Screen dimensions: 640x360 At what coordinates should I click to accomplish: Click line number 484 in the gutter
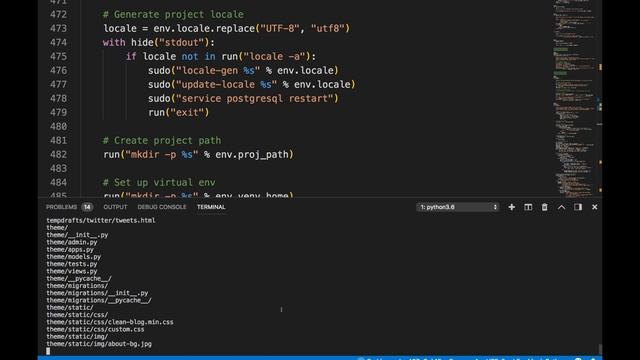(x=58, y=182)
